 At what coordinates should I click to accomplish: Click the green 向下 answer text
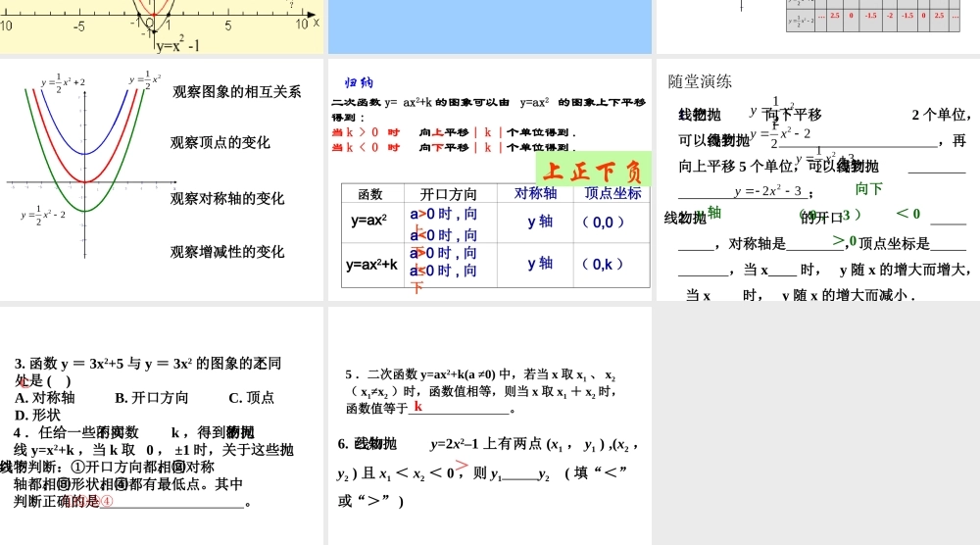pos(869,188)
